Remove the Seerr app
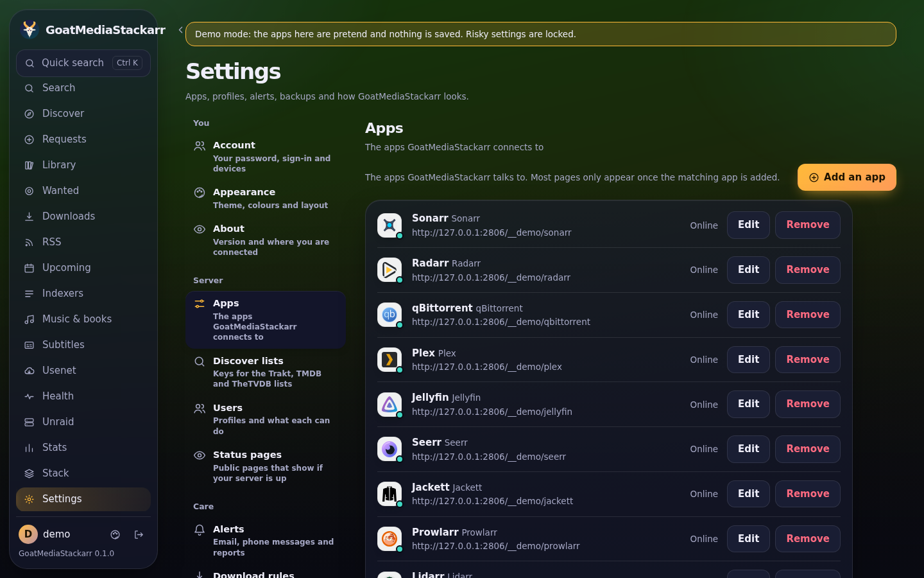 (x=808, y=449)
